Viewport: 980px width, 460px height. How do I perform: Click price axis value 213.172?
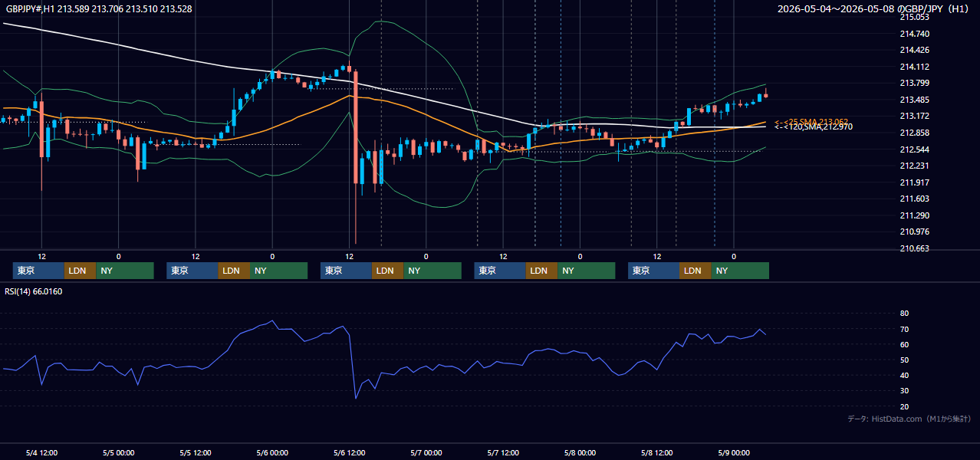(915, 117)
